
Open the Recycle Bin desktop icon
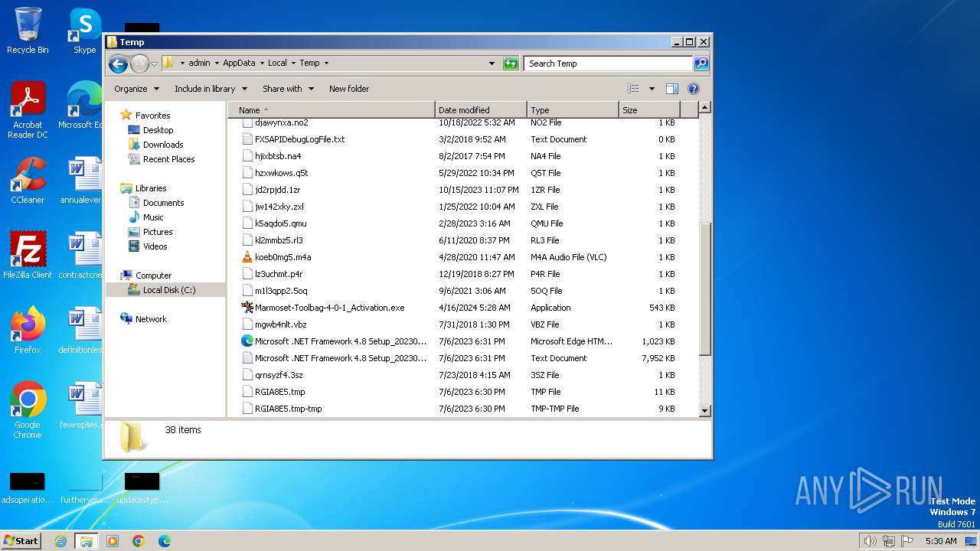pos(28,31)
